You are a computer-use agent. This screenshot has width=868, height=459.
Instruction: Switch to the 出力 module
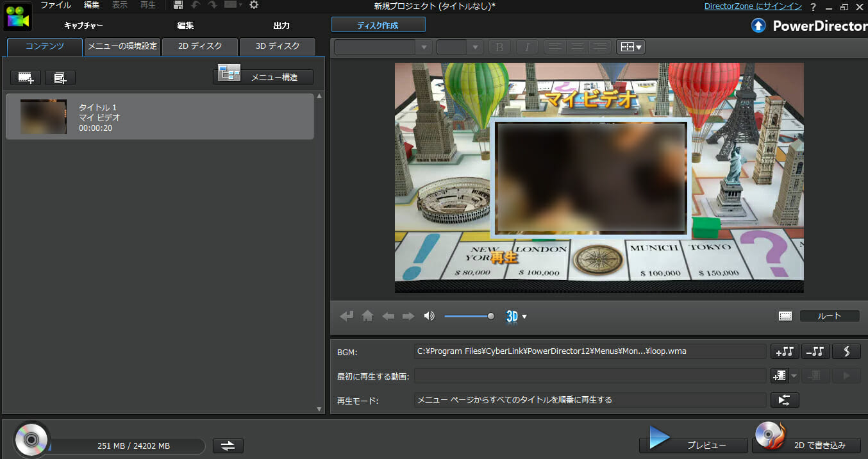tap(281, 26)
